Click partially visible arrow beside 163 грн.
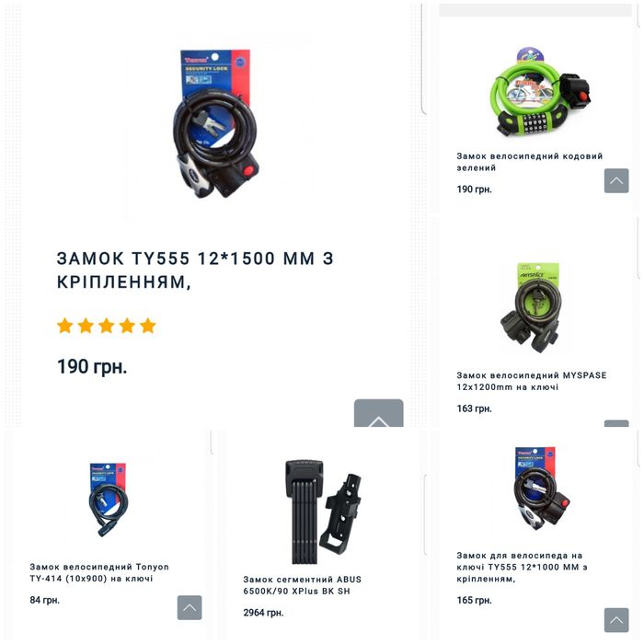 (616, 423)
